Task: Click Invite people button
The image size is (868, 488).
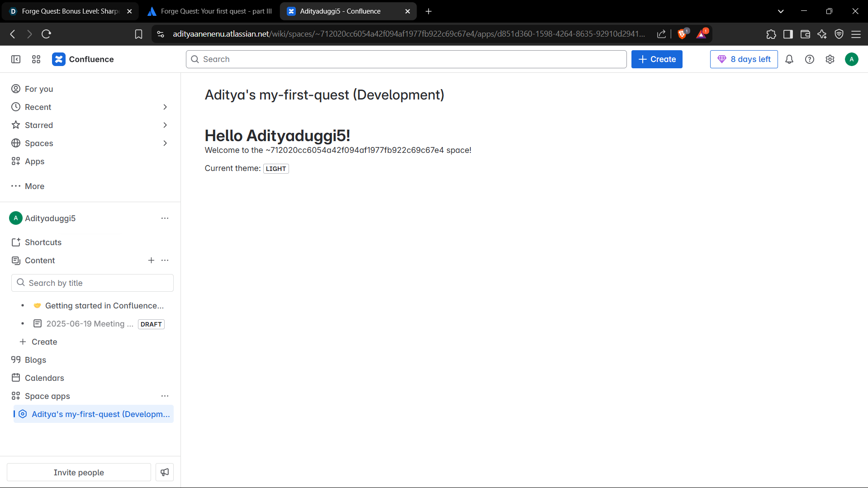Action: click(79, 472)
